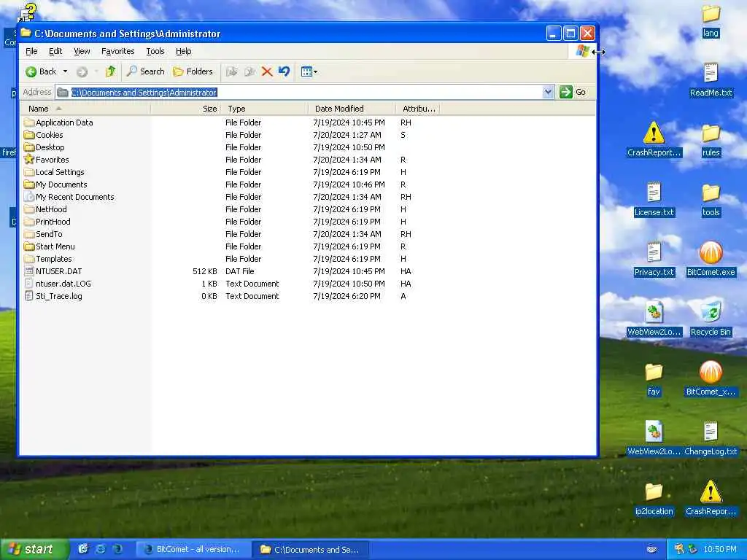Click the red Delete X icon
The image size is (747, 560).
click(x=267, y=71)
